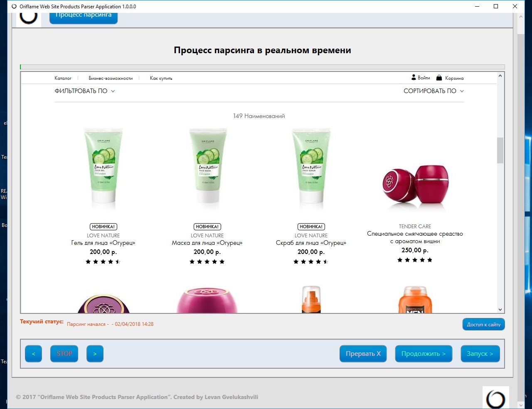Open the Как купить menu link

pos(161,78)
